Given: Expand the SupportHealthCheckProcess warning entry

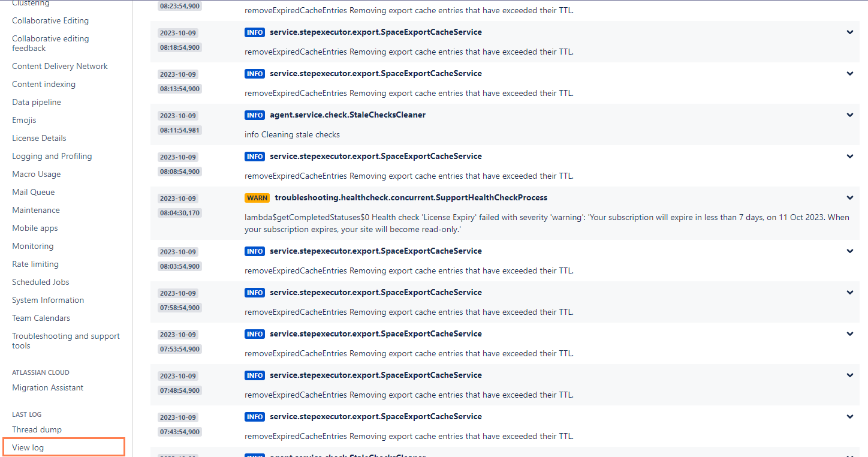Looking at the screenshot, I should point(849,197).
